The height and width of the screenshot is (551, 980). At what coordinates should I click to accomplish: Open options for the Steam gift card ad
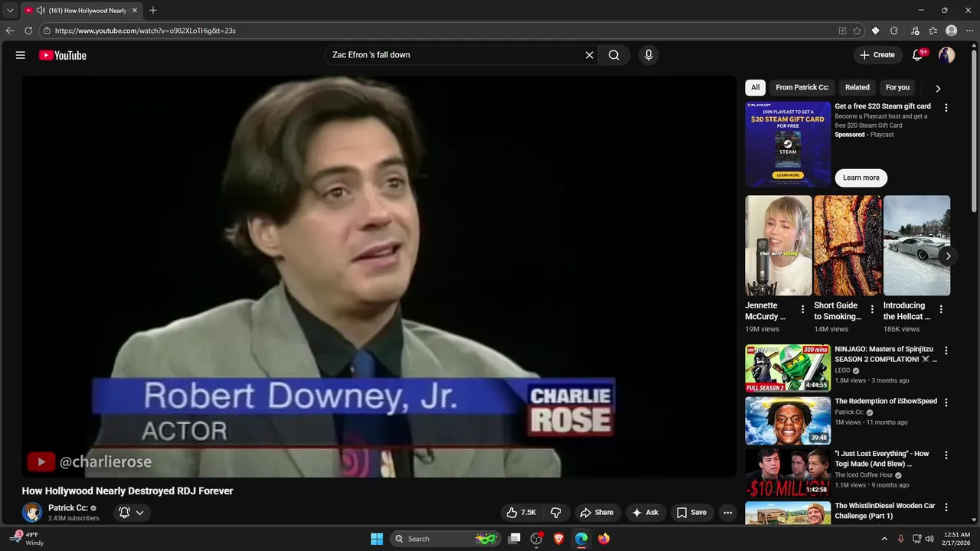946,108
